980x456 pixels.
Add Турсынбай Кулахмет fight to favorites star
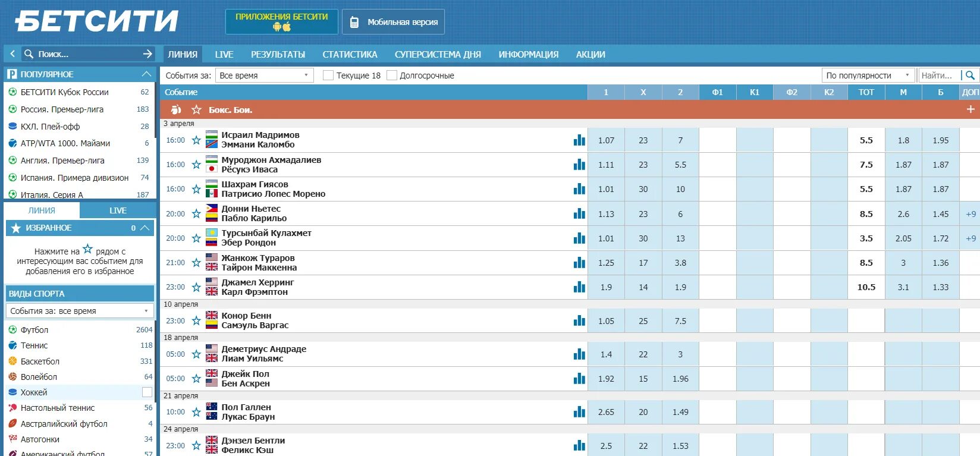[x=196, y=238]
